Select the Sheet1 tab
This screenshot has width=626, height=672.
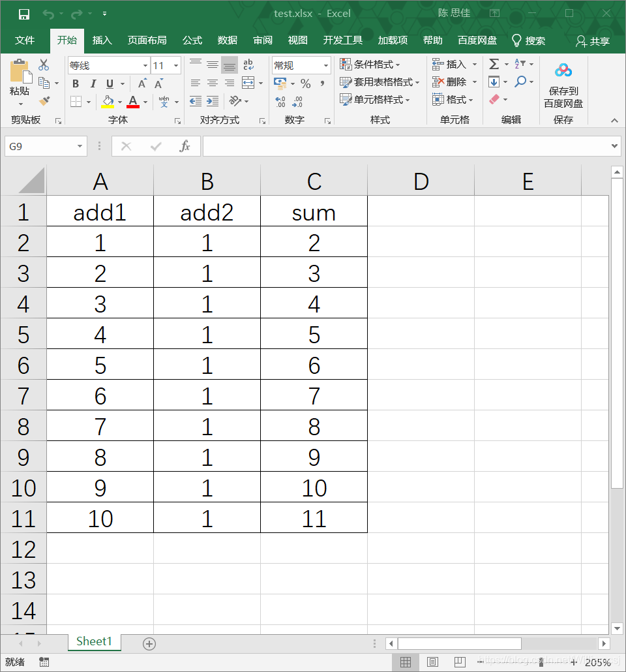point(94,641)
